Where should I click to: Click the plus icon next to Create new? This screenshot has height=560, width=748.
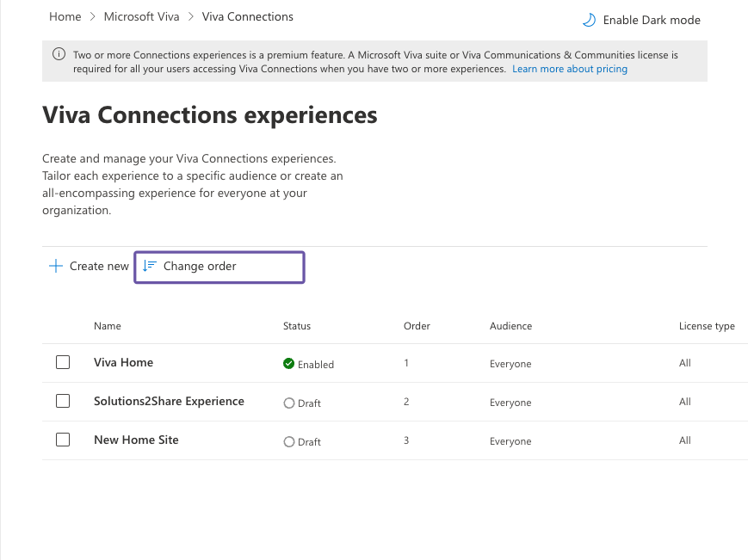56,266
